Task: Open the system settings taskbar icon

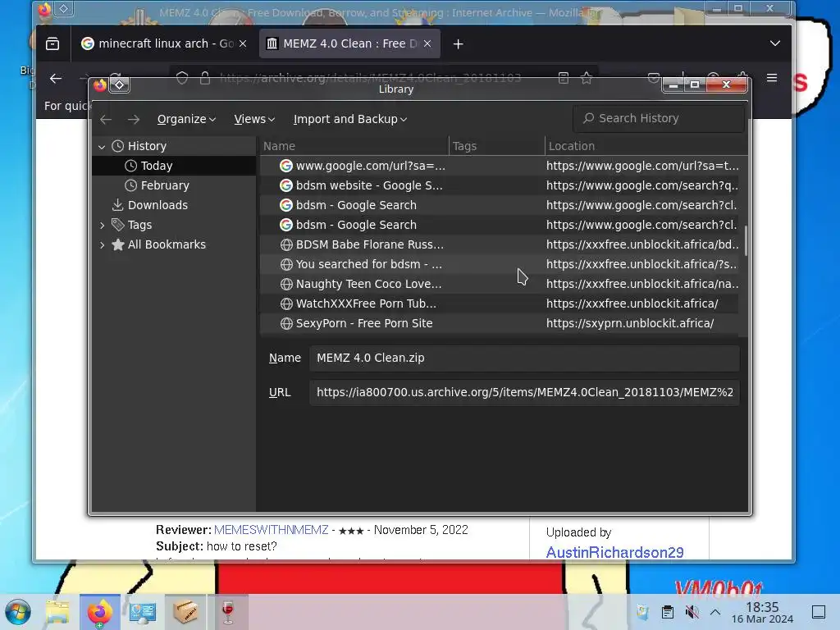Action: [142, 612]
